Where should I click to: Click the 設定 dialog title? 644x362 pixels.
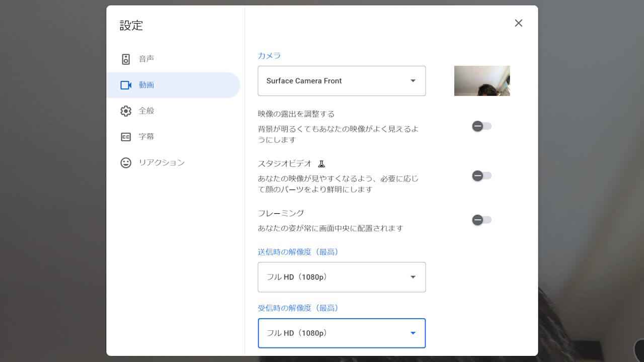click(131, 26)
